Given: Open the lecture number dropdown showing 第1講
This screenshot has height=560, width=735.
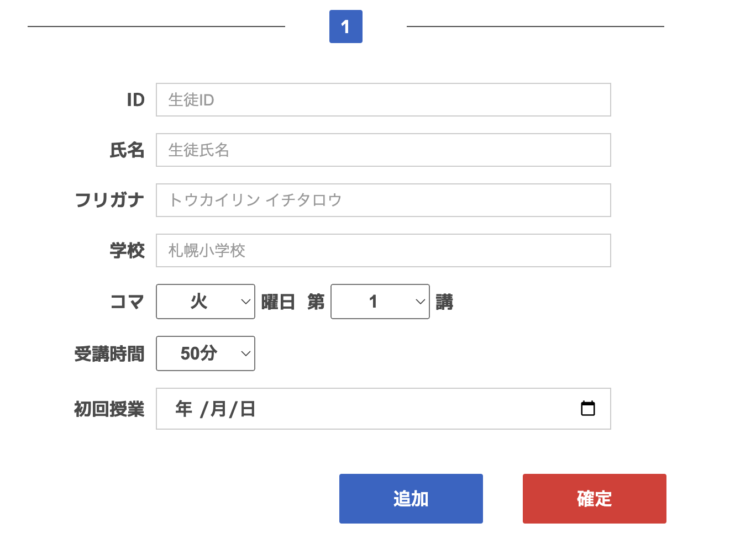Looking at the screenshot, I should pos(380,302).
